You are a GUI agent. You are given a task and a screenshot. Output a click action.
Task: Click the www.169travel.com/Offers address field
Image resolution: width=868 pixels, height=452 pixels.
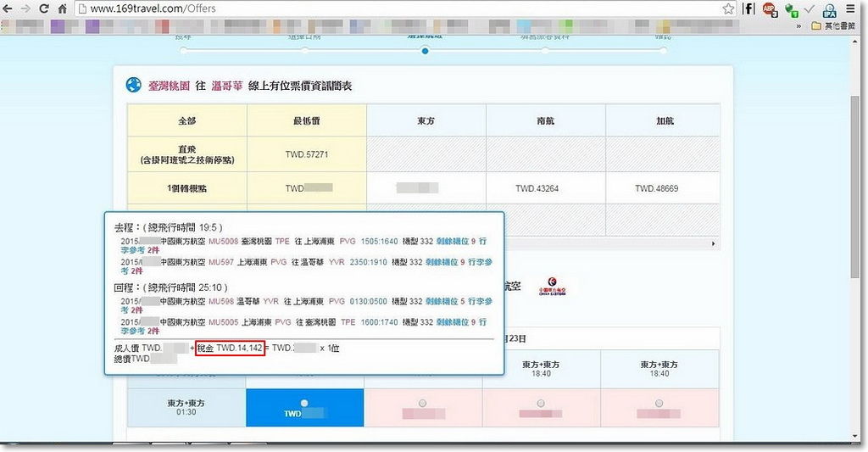(x=404, y=8)
